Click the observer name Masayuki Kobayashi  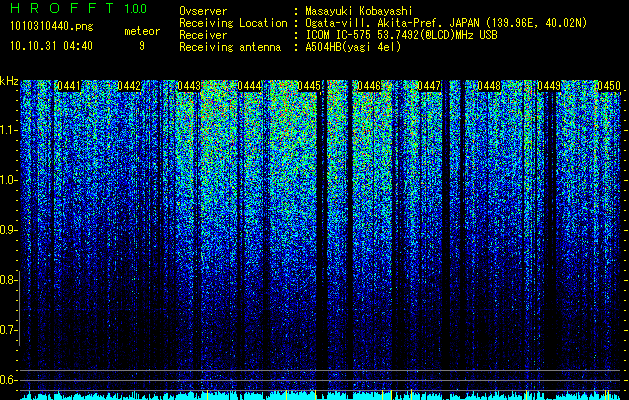pos(359,11)
